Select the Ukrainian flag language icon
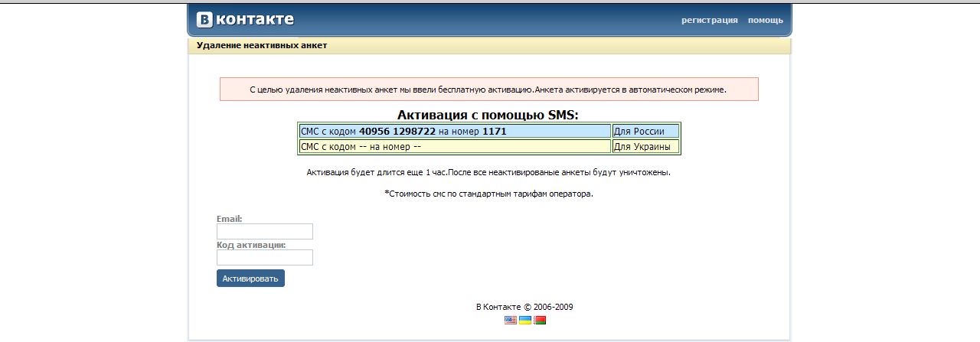 [x=525, y=320]
